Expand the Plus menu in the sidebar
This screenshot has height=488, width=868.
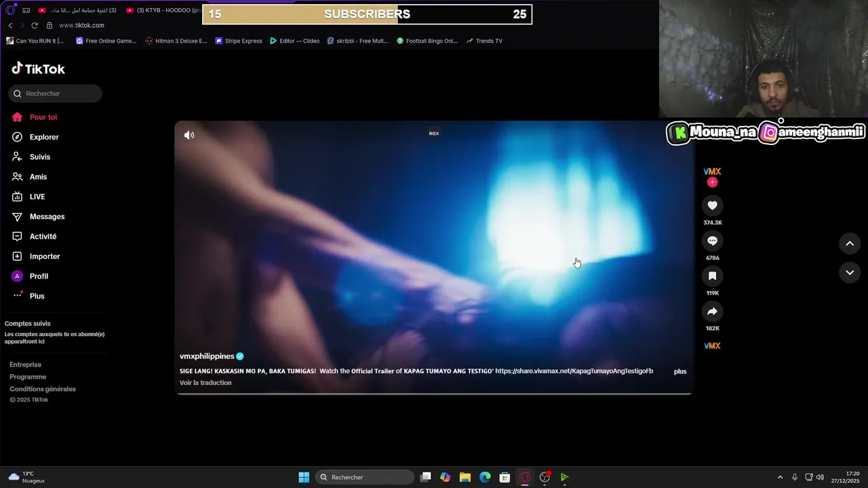coord(28,296)
